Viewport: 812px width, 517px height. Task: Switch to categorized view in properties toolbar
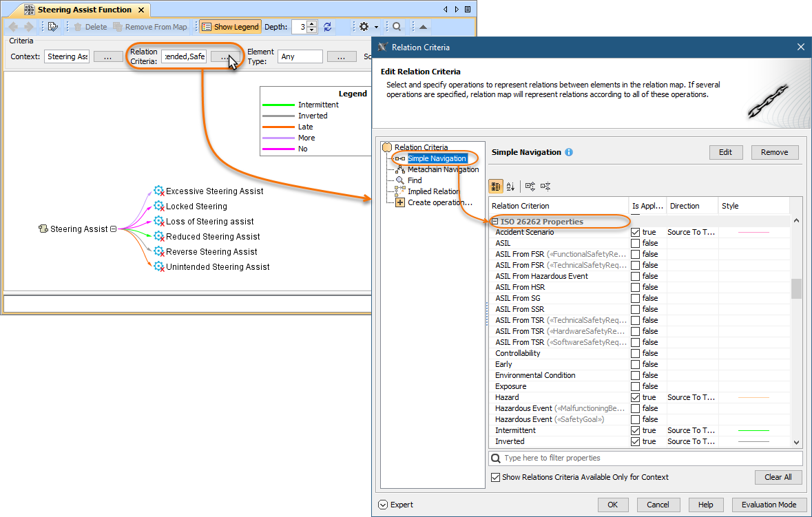tap(495, 186)
